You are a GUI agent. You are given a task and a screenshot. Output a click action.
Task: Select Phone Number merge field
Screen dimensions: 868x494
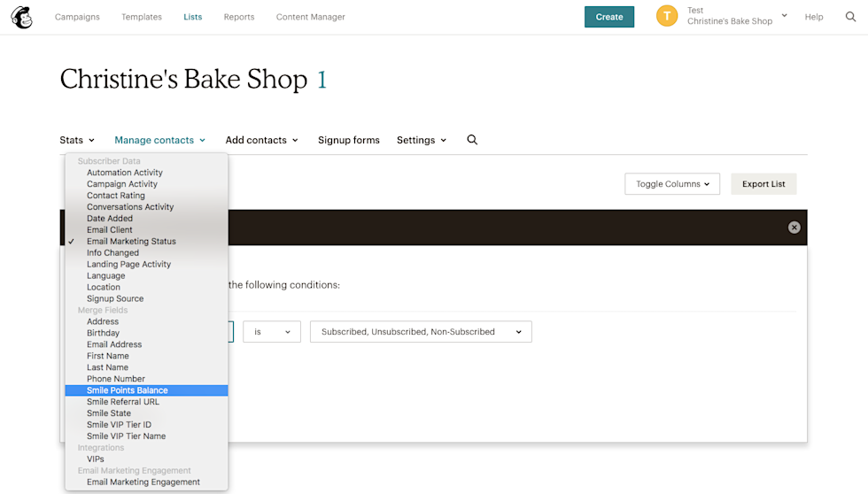[x=146, y=379]
